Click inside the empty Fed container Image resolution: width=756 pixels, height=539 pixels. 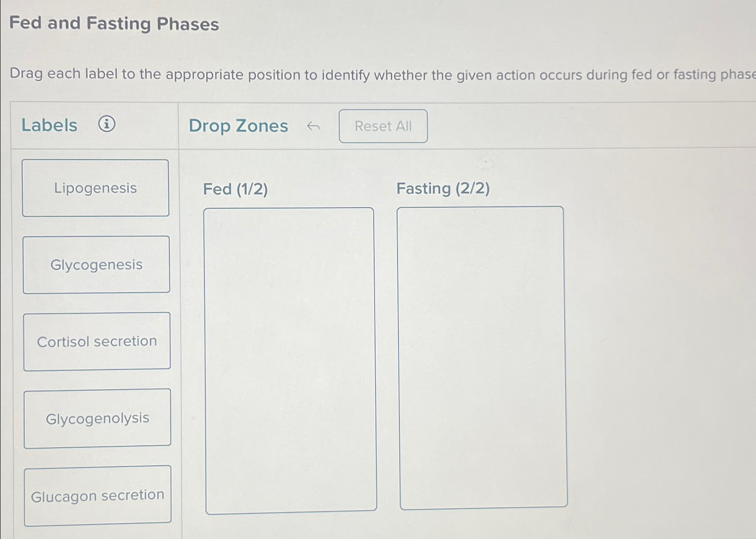290,315
